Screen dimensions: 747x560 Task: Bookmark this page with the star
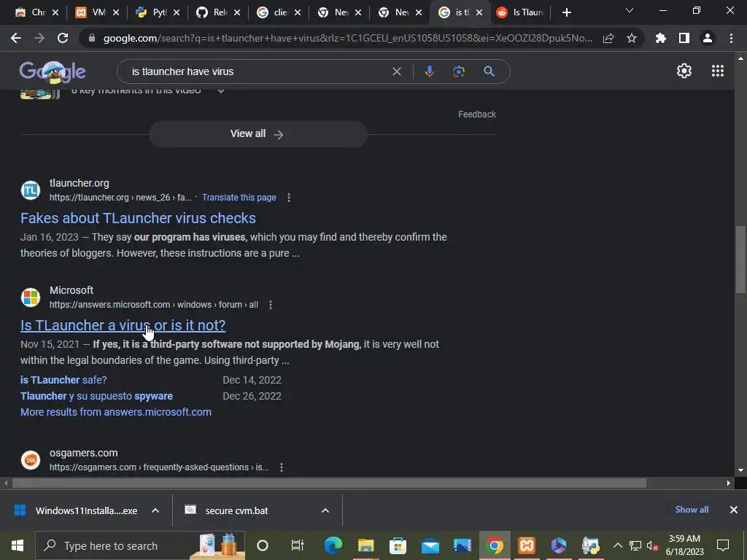coord(632,38)
